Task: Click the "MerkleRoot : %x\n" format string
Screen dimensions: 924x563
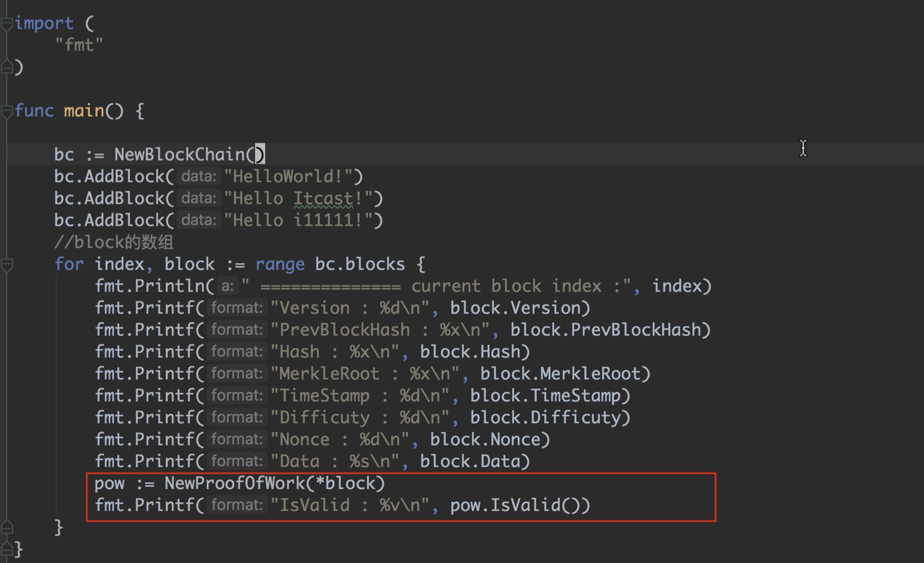Action: (364, 374)
